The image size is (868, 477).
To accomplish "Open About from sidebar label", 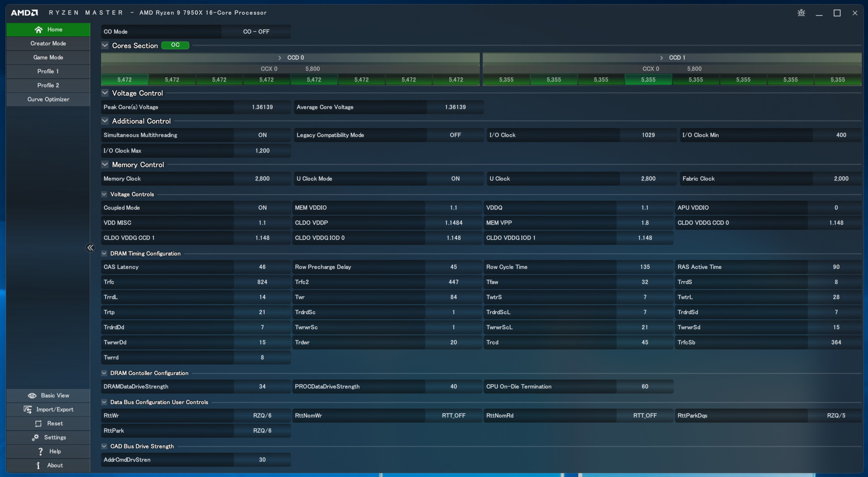I will (55, 465).
